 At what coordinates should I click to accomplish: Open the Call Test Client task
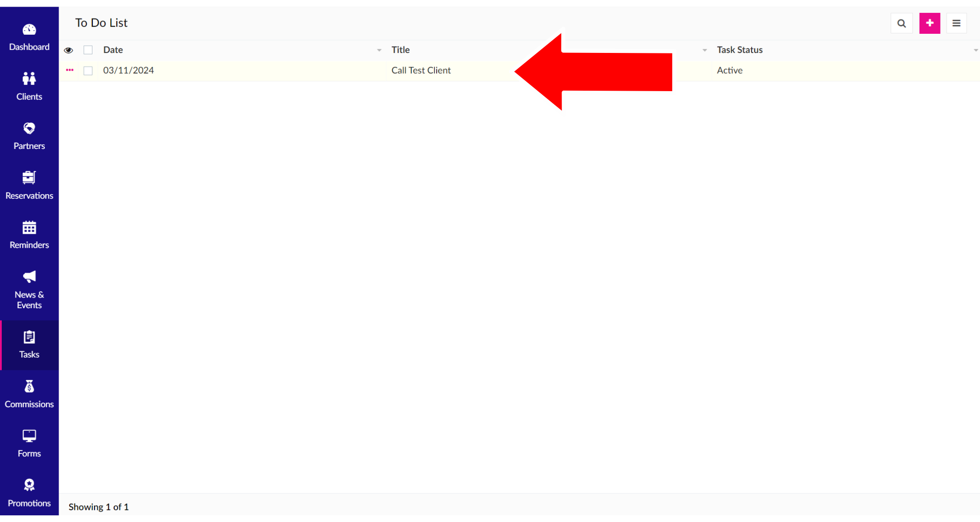click(x=421, y=70)
